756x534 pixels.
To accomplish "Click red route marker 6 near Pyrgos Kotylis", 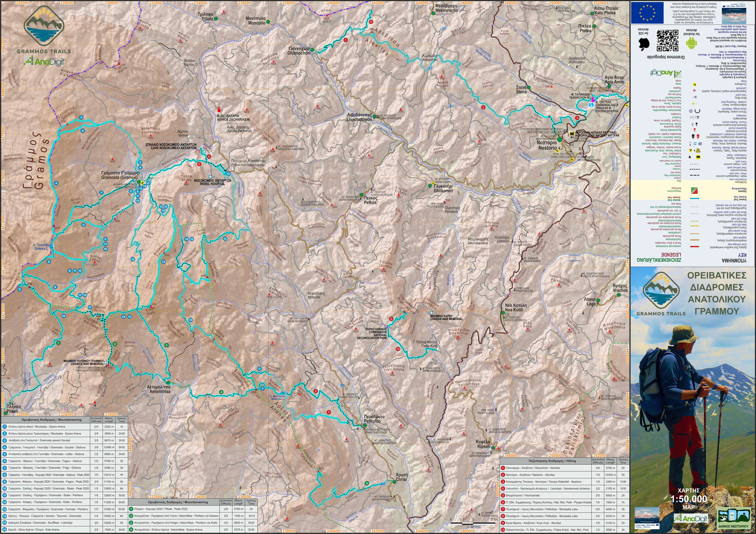I will [x=391, y=319].
